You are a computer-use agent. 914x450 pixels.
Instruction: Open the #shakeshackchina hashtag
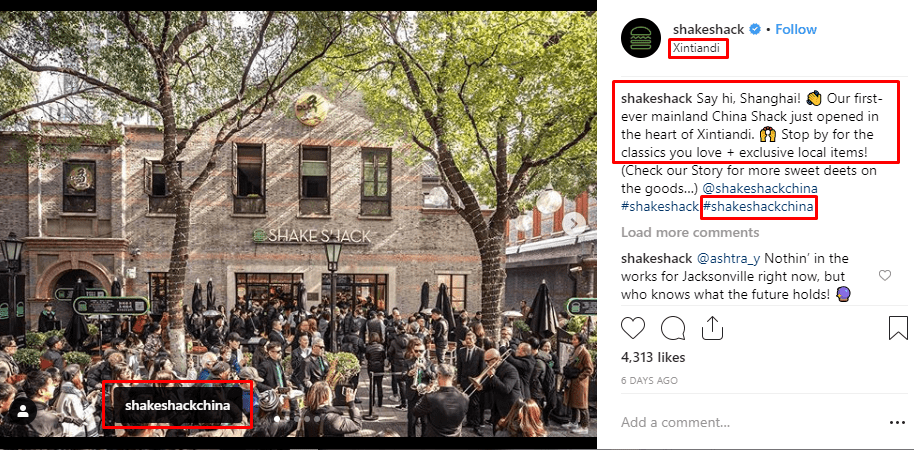[758, 206]
